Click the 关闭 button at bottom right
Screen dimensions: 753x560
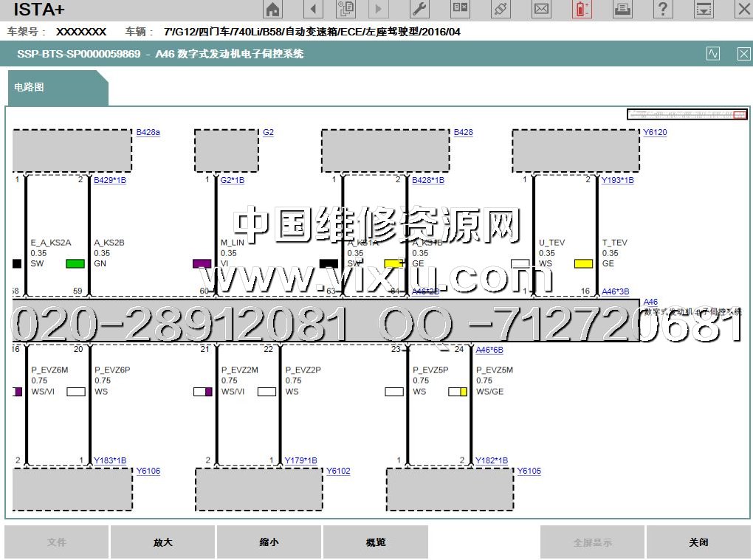pyautogui.click(x=698, y=542)
